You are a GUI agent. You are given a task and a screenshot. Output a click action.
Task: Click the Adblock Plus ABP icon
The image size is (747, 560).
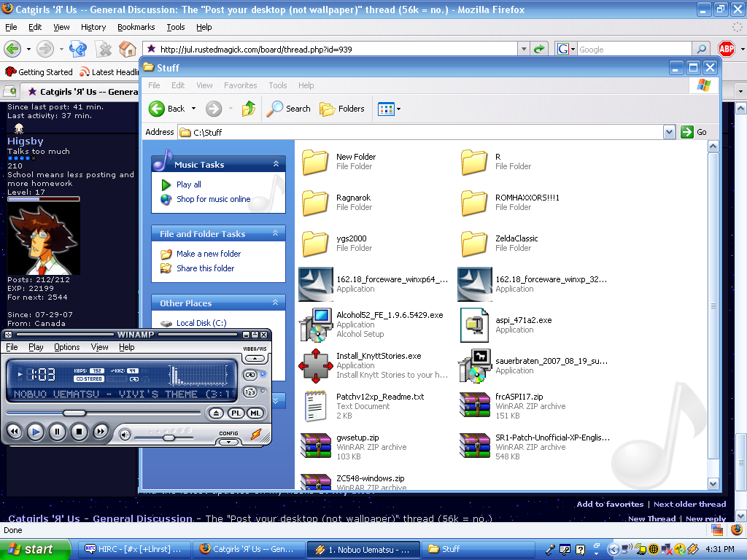[x=726, y=49]
